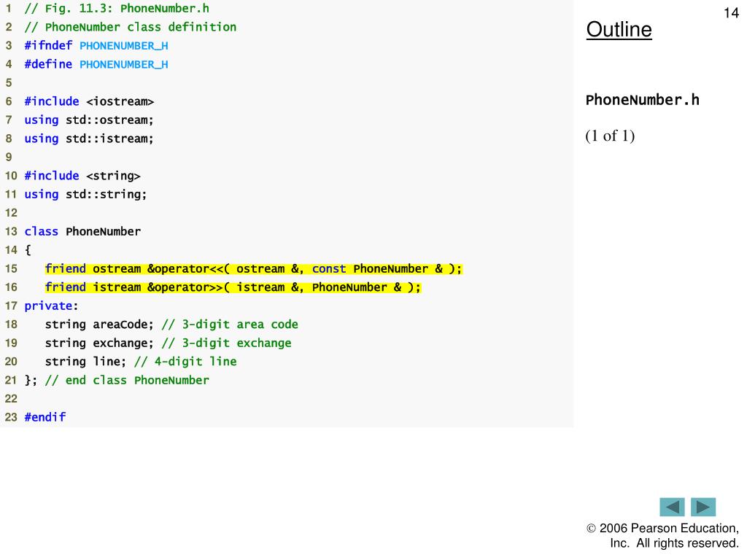
Task: Click the "using std::istream;" line
Action: click(89, 139)
